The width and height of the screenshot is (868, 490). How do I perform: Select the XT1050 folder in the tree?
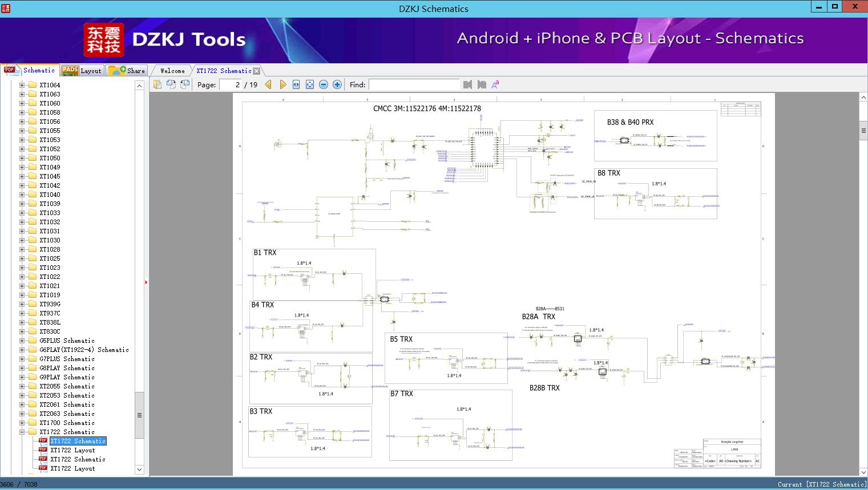(50, 158)
